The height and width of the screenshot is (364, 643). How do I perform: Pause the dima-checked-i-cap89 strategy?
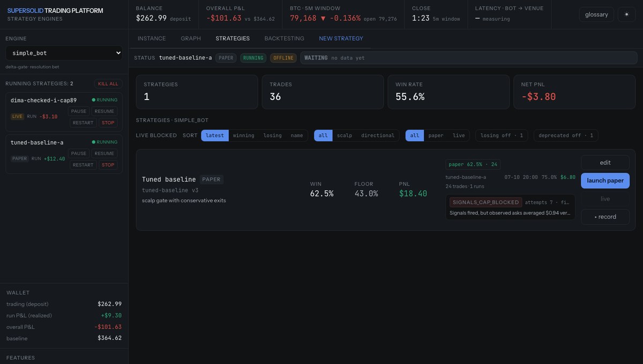(79, 111)
